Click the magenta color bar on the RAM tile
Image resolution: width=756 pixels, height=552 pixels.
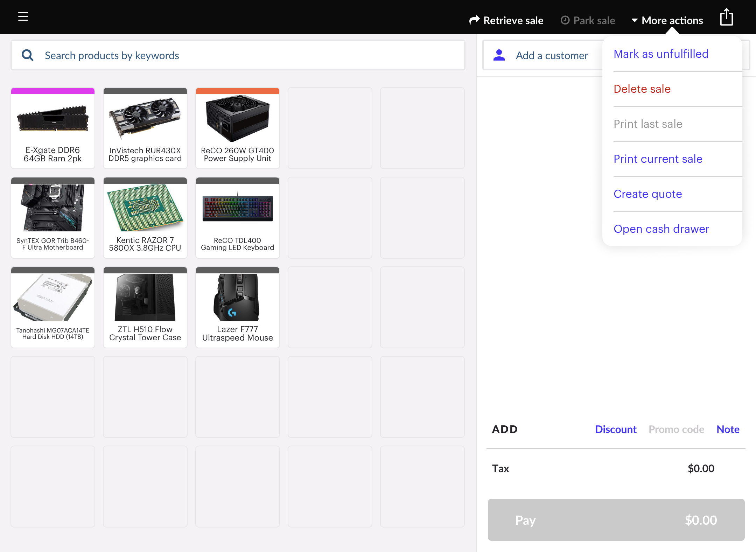click(x=53, y=91)
